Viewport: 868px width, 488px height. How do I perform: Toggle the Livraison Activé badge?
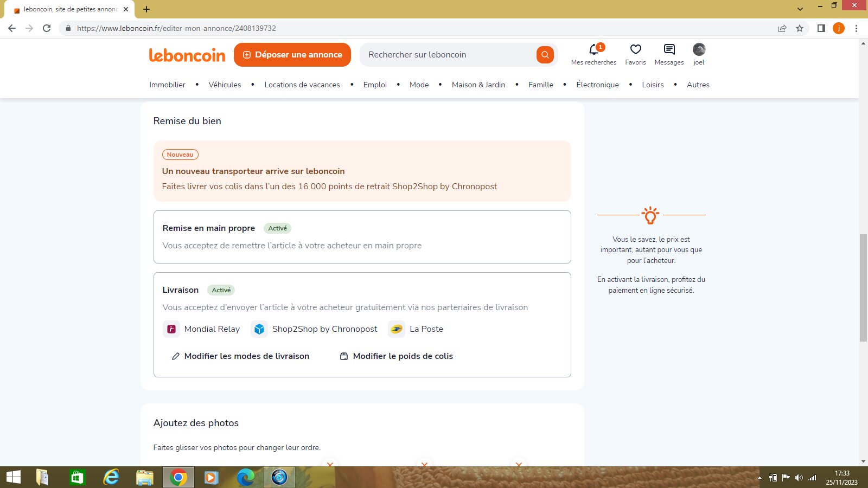tap(221, 290)
